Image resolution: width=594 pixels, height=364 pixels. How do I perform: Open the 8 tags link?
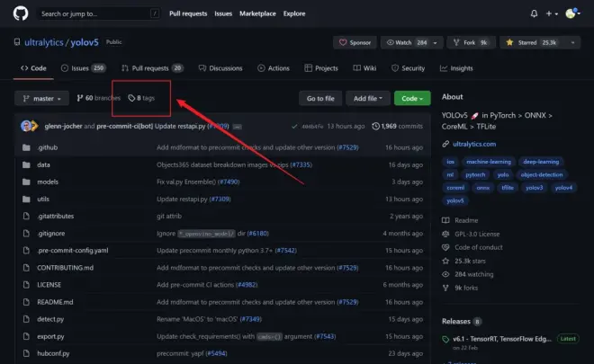[141, 98]
